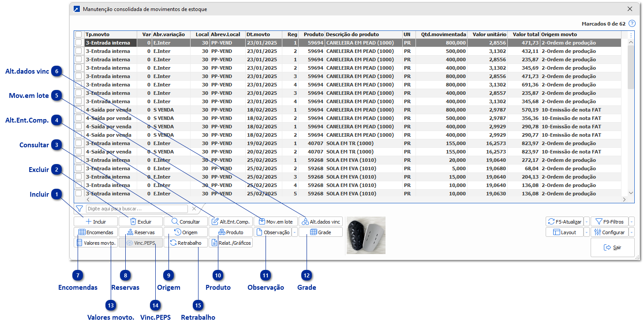Open Consultar with the magnifier icon
Viewport: 644px width, 329px height.
pyautogui.click(x=186, y=222)
